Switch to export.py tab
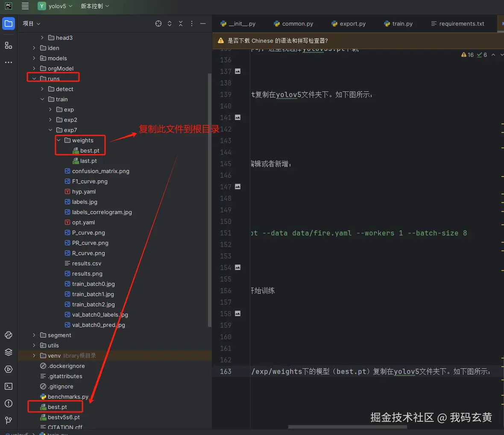 coord(349,24)
